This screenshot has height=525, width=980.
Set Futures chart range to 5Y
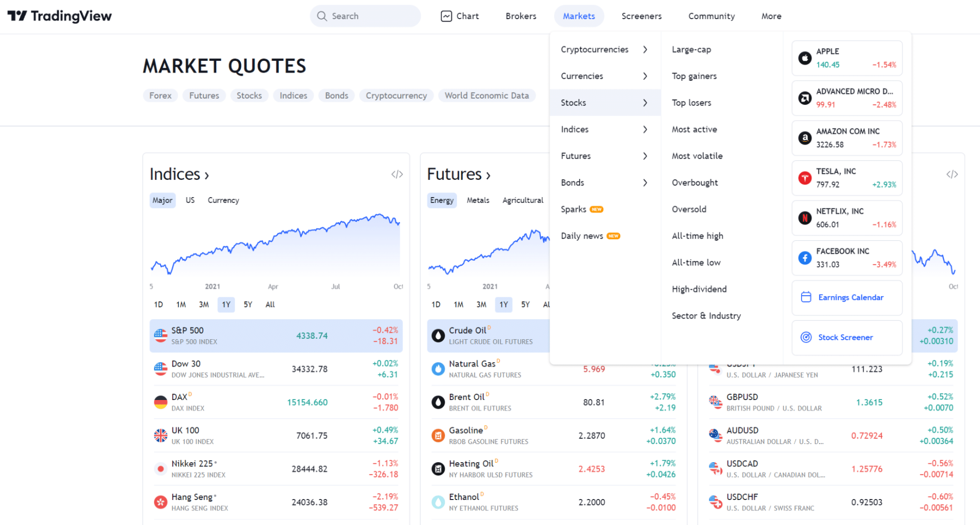pyautogui.click(x=526, y=304)
